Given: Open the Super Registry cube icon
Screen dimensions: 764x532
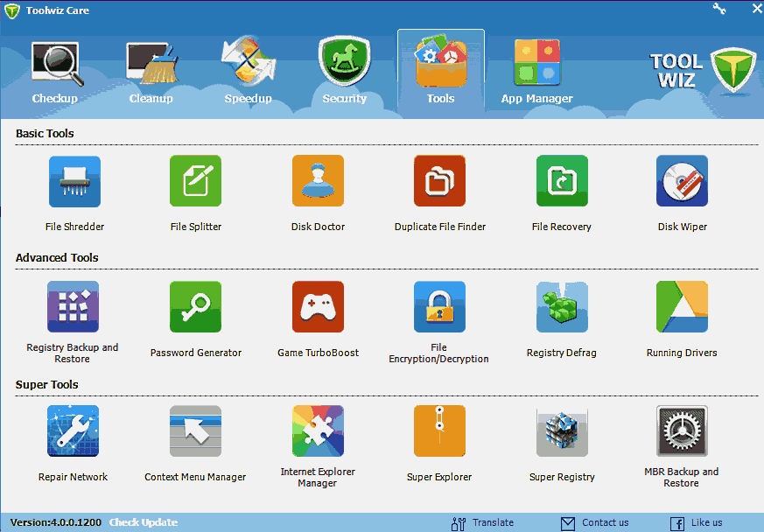Looking at the screenshot, I should coord(562,431).
